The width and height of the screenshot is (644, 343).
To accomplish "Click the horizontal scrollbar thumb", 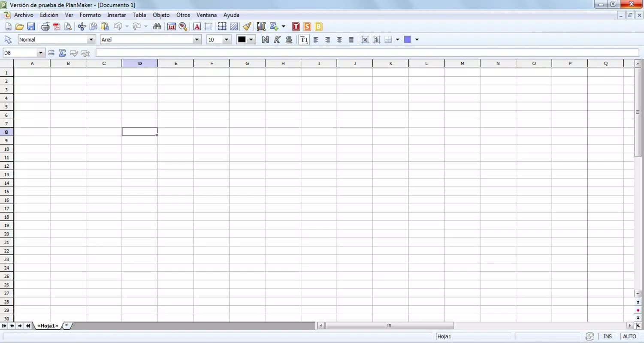I will tap(389, 326).
